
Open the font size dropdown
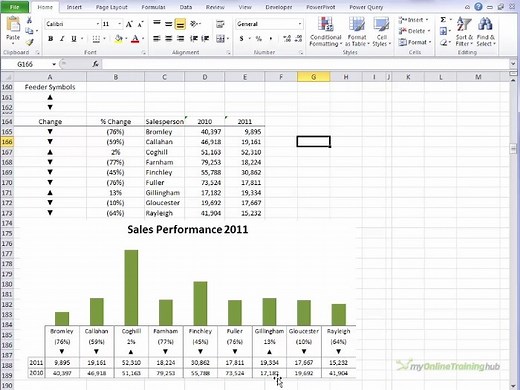coord(120,24)
